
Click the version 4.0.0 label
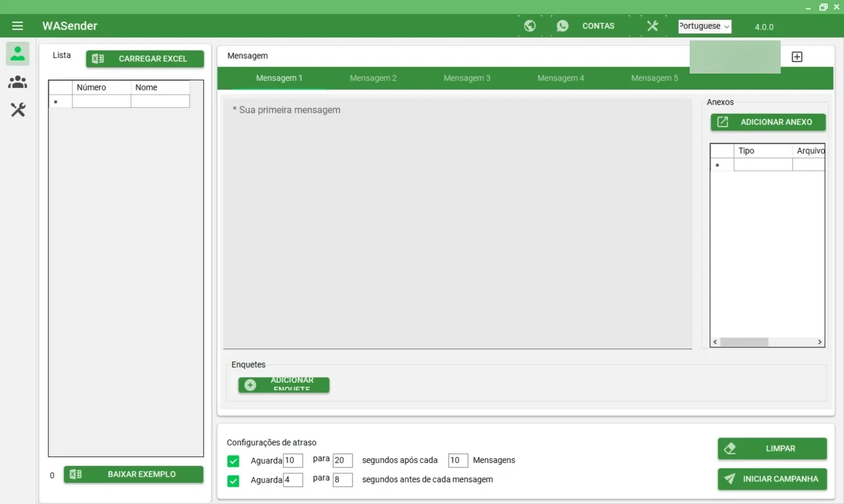pos(764,27)
